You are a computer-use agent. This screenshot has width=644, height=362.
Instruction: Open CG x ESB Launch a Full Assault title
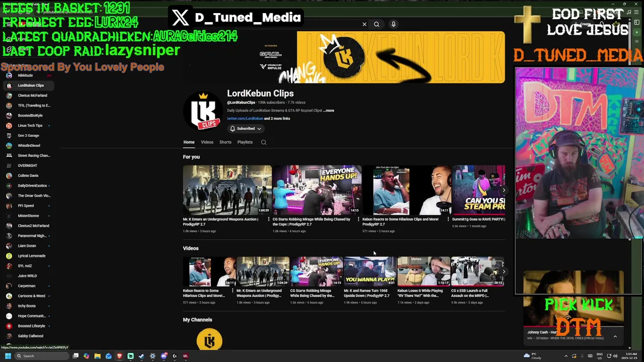(x=470, y=293)
